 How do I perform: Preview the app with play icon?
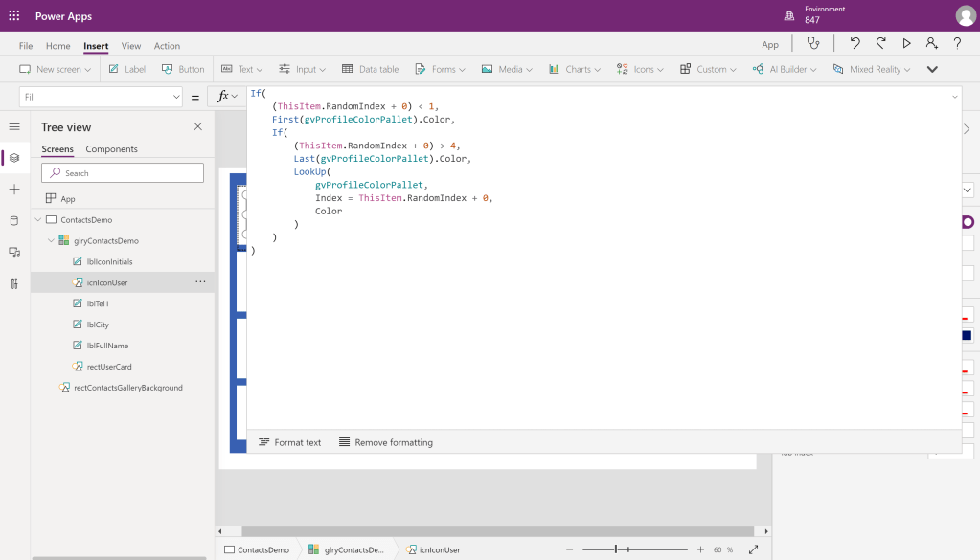point(906,44)
